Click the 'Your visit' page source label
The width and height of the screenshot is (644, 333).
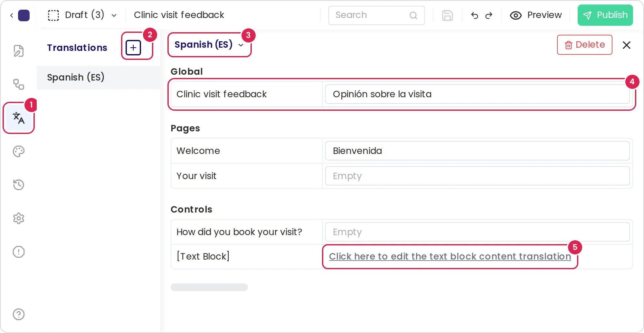tap(196, 176)
